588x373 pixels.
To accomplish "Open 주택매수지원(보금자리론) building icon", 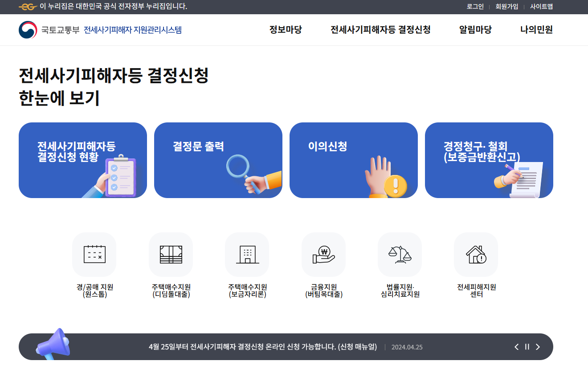I will (247, 255).
